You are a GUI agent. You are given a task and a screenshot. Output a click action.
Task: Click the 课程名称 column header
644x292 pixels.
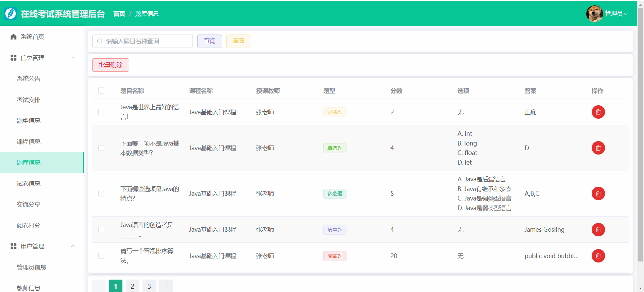pyautogui.click(x=201, y=91)
